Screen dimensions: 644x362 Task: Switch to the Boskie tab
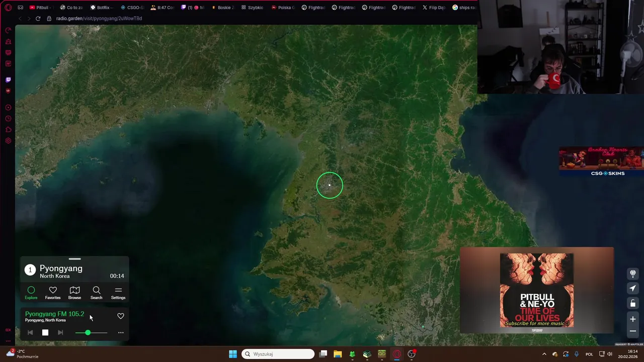[222, 8]
